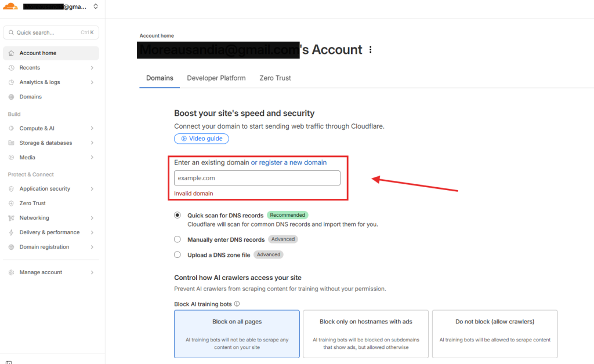Click the Video guide button
This screenshot has height=364, width=594.
[201, 139]
